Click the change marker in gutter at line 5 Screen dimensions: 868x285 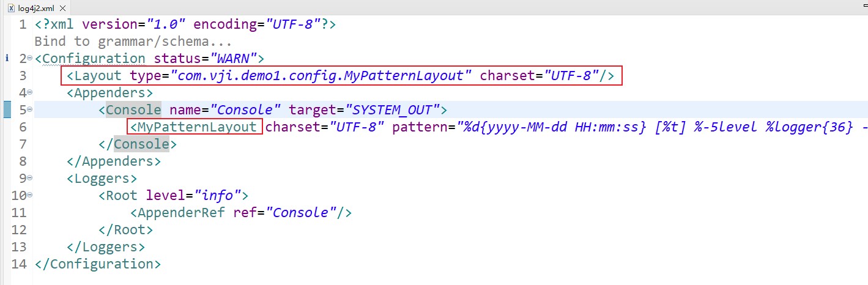pos(7,110)
